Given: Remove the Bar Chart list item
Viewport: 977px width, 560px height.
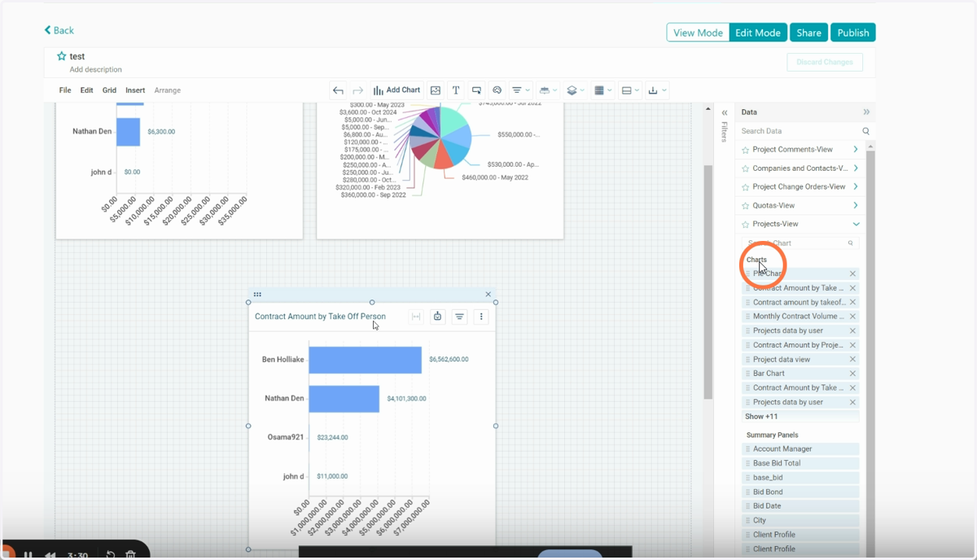Looking at the screenshot, I should pos(852,374).
